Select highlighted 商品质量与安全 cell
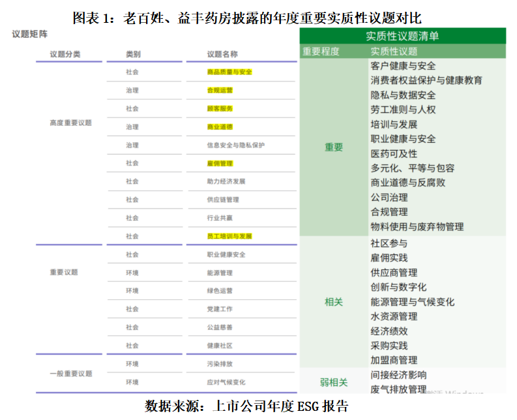This screenshot has height=420, width=517. 229,72
